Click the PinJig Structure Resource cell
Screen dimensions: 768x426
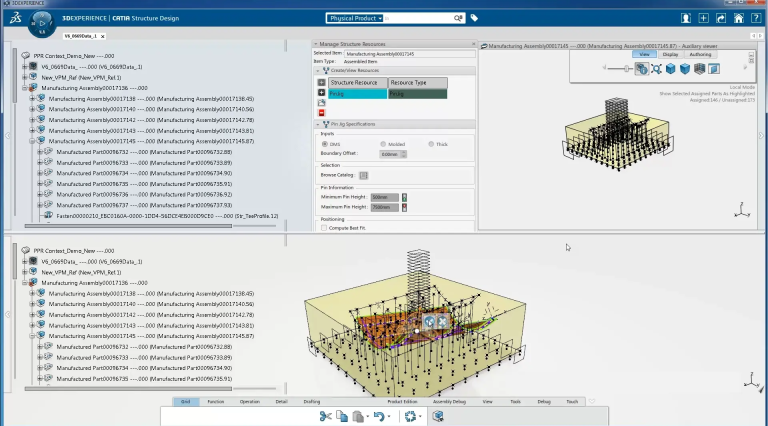[357, 93]
